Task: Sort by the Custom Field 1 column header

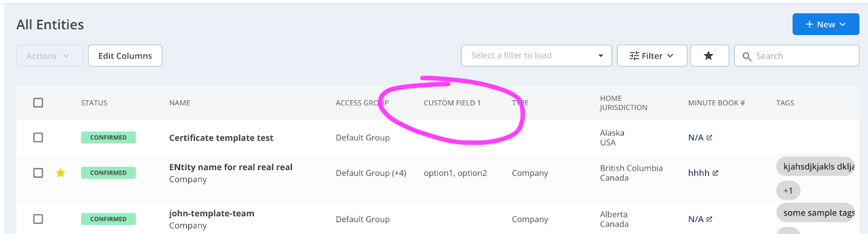Action: coord(452,103)
